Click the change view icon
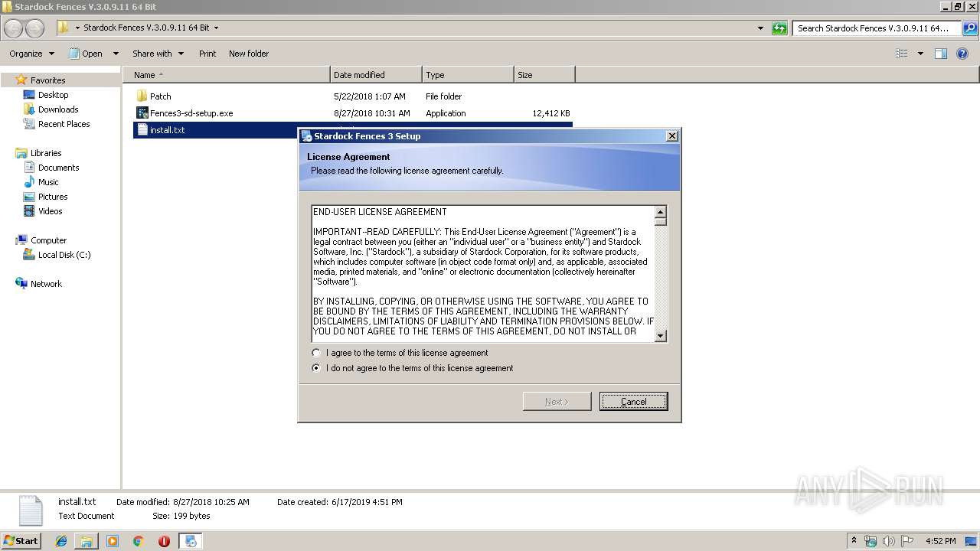 902,54
